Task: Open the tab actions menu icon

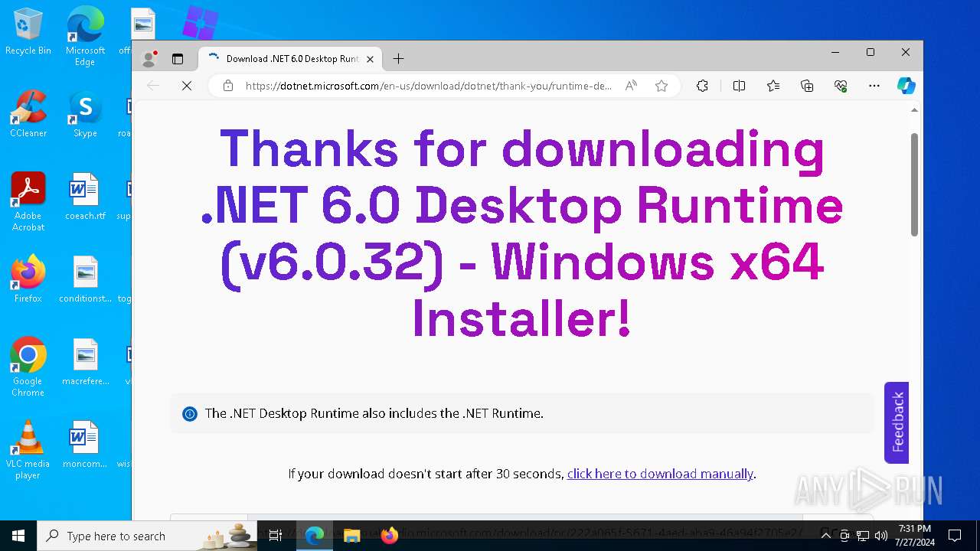Action: [x=178, y=59]
